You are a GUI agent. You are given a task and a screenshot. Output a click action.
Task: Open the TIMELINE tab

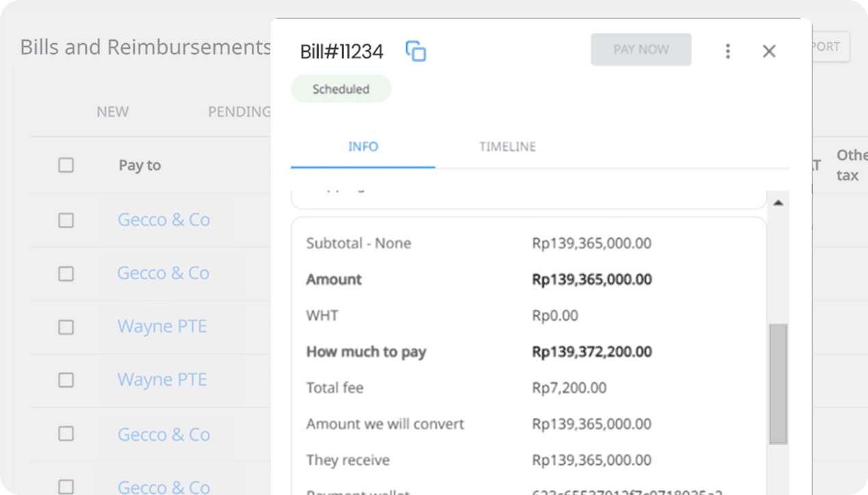(x=507, y=147)
